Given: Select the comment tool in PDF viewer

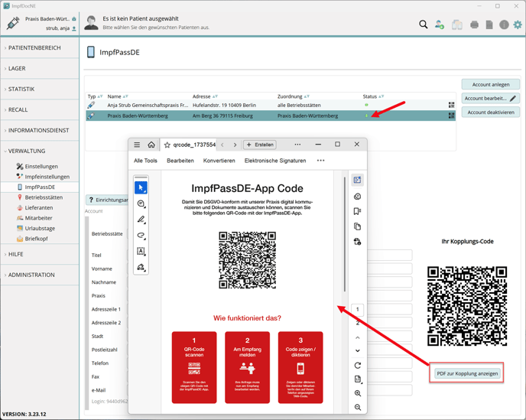Looking at the screenshot, I should pyautogui.click(x=141, y=203).
